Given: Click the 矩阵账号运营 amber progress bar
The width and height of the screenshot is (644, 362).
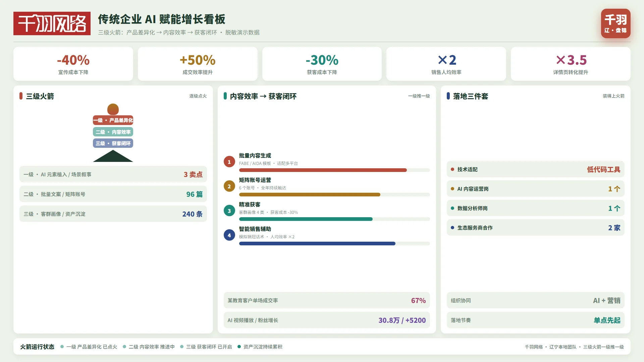Looking at the screenshot, I should [310, 195].
